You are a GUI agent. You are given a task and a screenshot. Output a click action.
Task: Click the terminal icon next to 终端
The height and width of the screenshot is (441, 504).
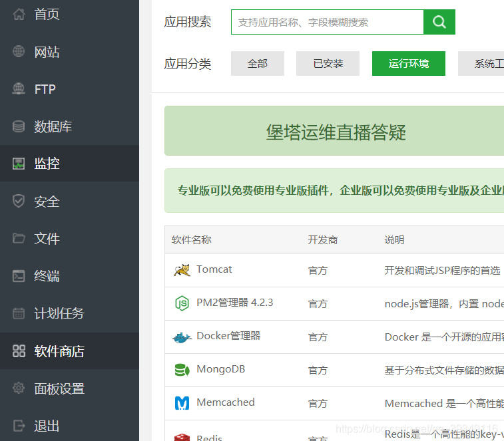[x=19, y=276]
